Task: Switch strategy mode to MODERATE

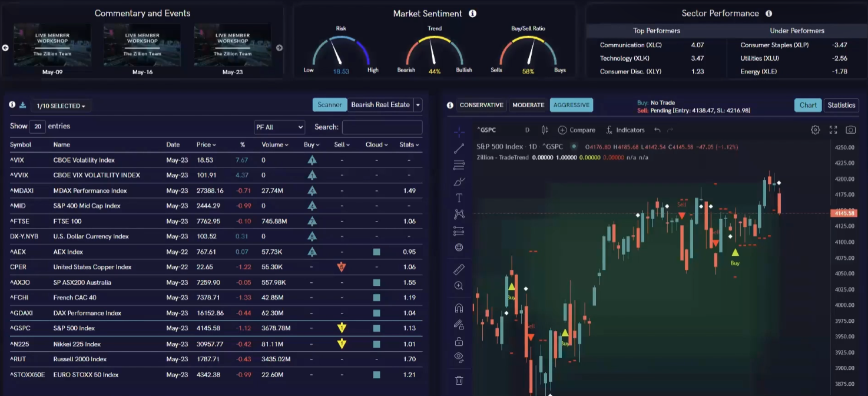Action: (x=528, y=105)
